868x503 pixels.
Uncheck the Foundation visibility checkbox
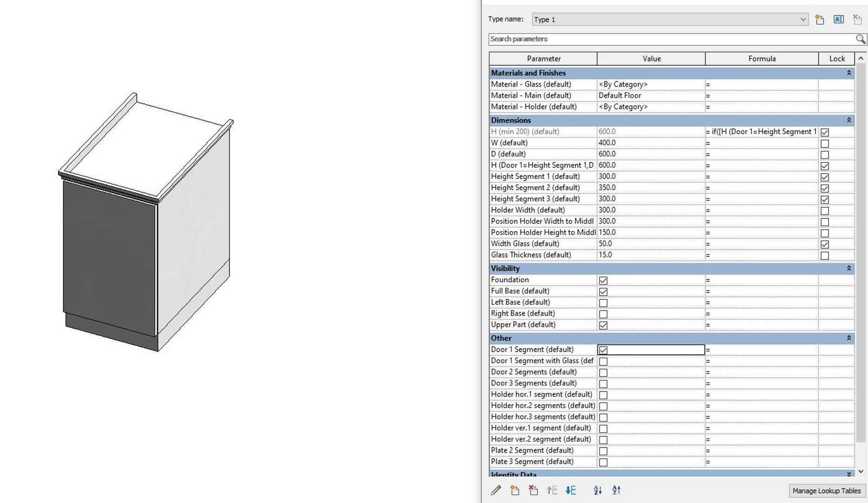pyautogui.click(x=603, y=280)
